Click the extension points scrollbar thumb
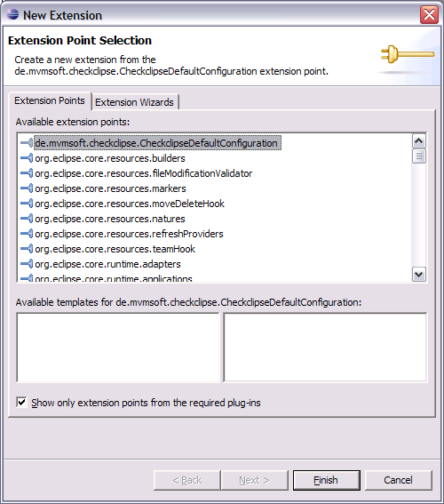This screenshot has width=444, height=504. point(419,156)
